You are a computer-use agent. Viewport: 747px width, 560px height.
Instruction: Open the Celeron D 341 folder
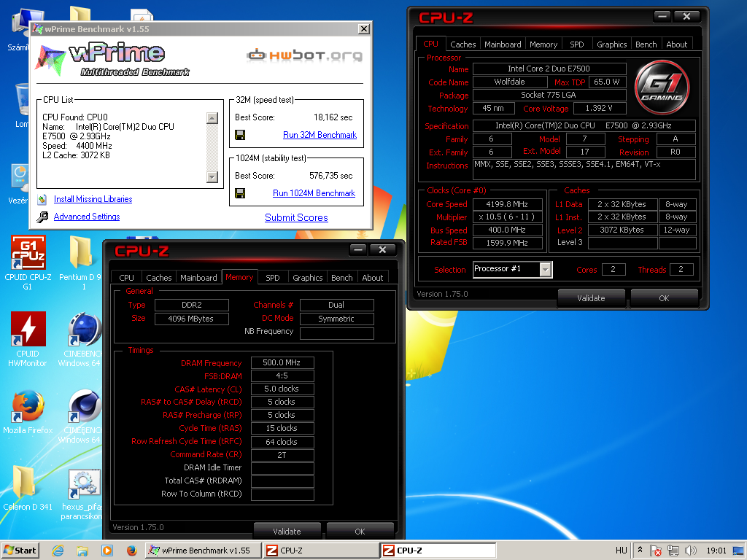[x=24, y=482]
